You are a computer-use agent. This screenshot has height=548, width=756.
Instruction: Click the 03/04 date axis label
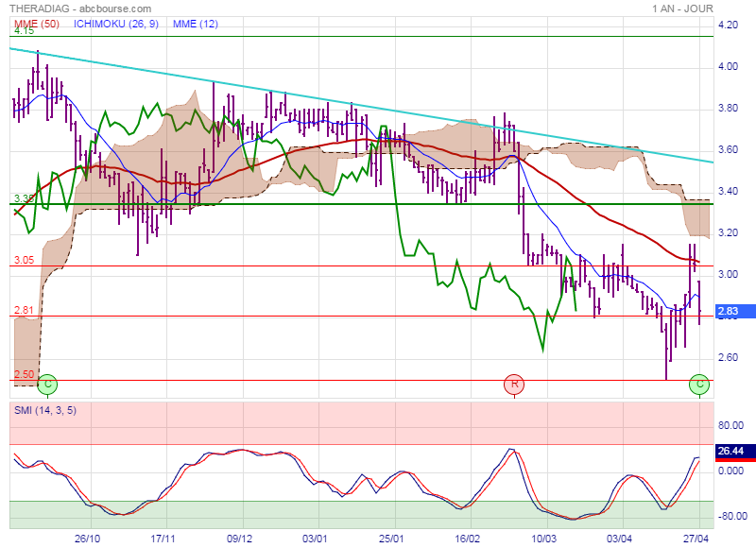point(620,539)
